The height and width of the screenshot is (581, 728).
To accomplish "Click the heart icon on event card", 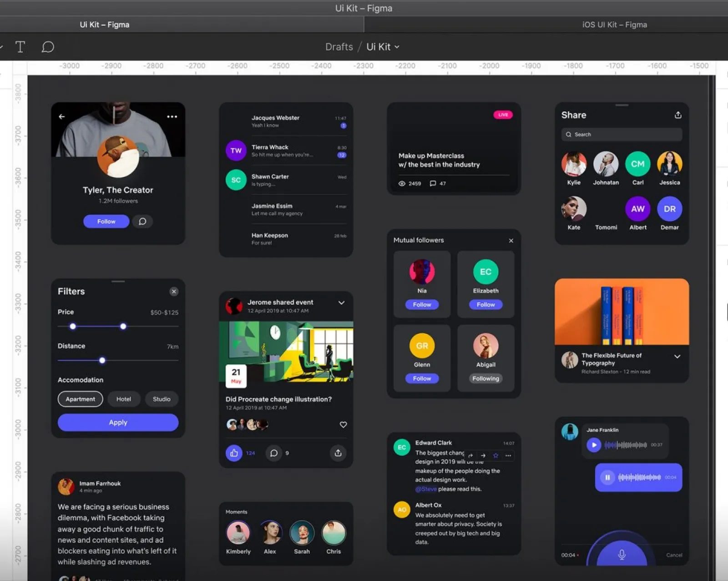I will [x=343, y=424].
